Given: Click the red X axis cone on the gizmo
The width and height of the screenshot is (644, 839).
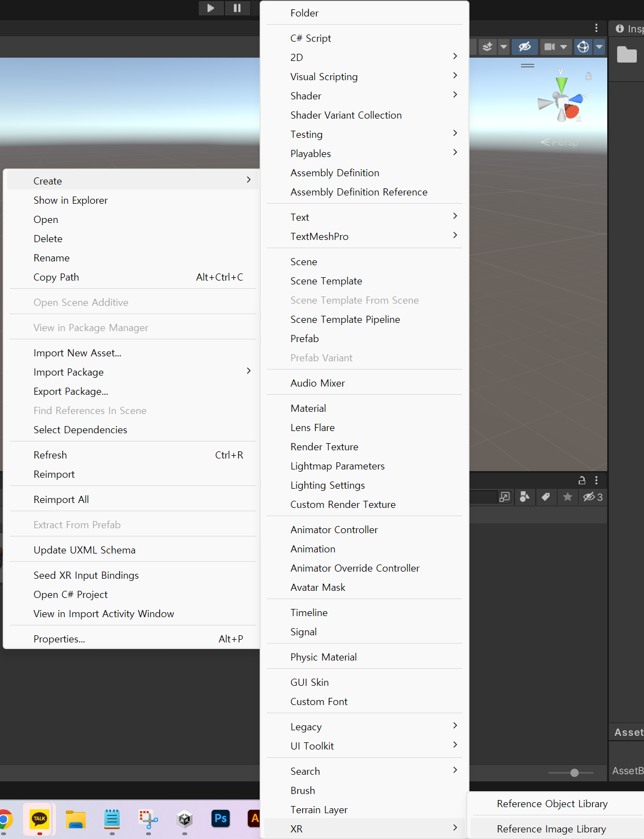Looking at the screenshot, I should (x=572, y=111).
